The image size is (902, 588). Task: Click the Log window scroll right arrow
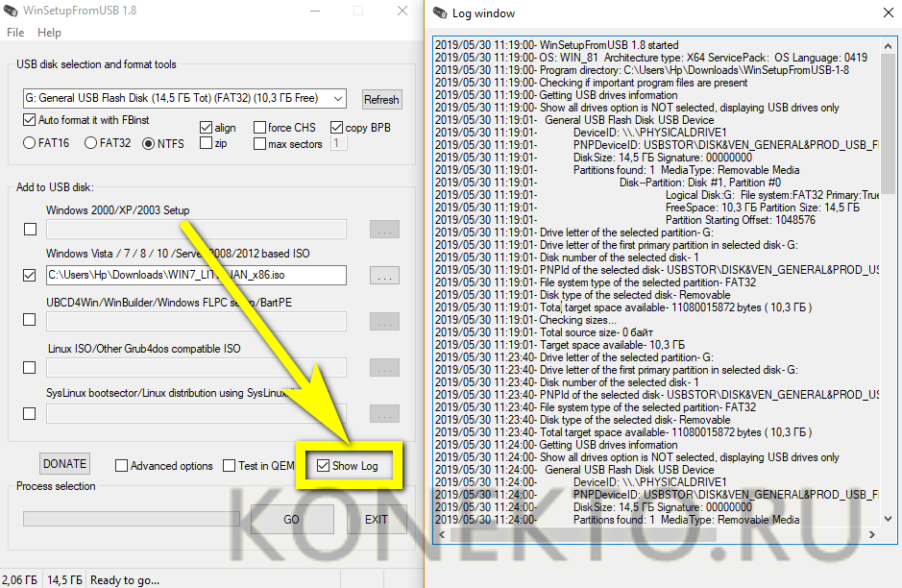point(872,534)
